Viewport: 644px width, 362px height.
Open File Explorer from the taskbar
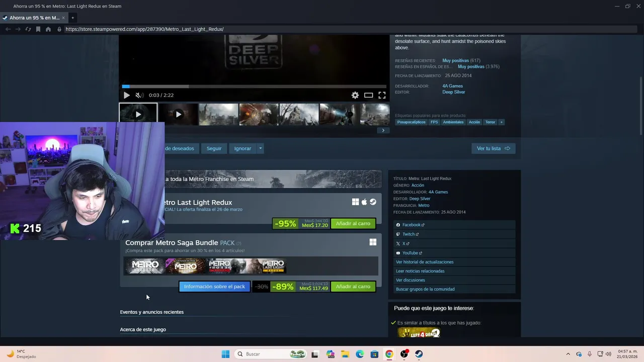tap(345, 354)
